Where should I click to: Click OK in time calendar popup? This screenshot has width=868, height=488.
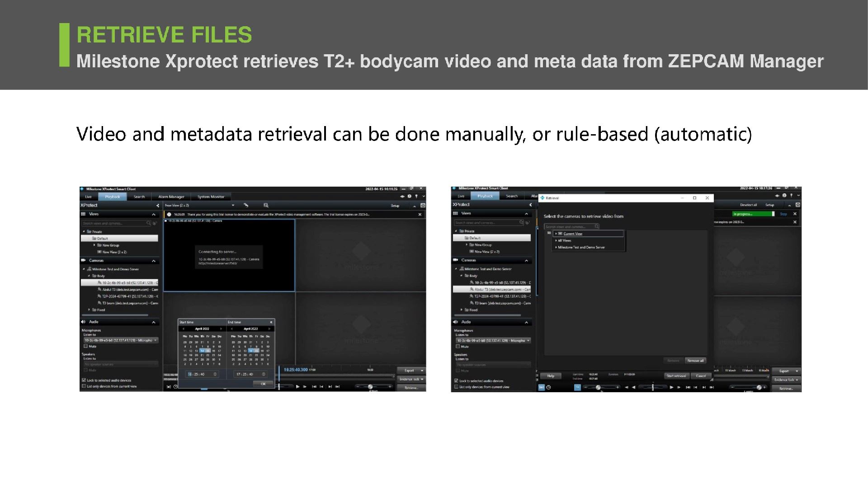263,384
